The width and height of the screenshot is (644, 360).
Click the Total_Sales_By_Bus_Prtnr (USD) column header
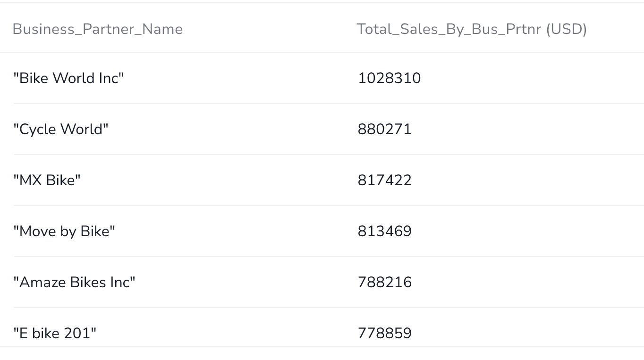coord(472,29)
